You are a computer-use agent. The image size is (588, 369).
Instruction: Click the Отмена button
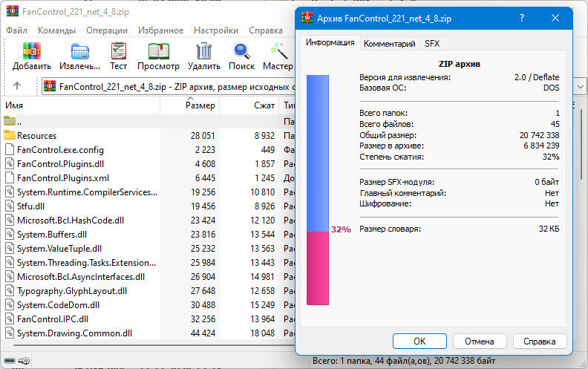[x=480, y=342]
